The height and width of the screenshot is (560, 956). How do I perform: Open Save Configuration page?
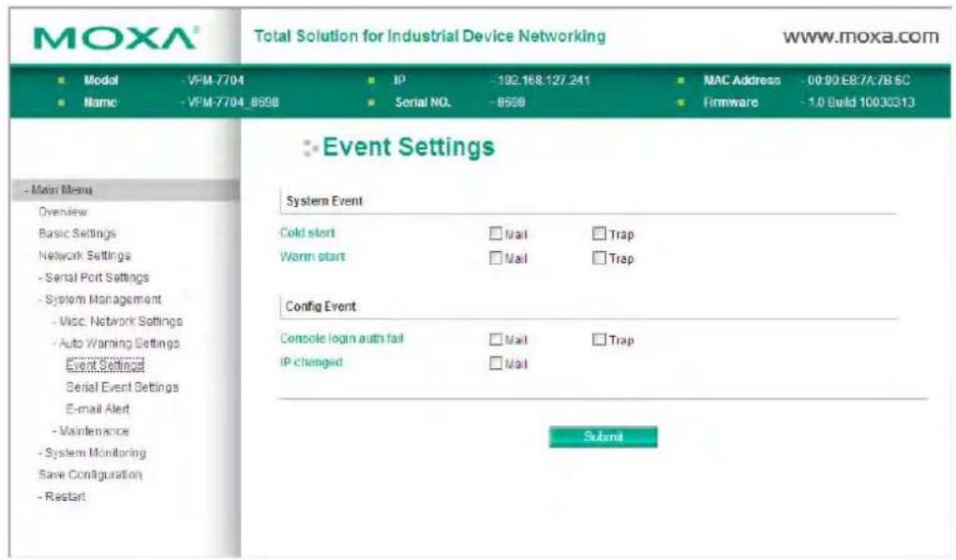point(90,475)
